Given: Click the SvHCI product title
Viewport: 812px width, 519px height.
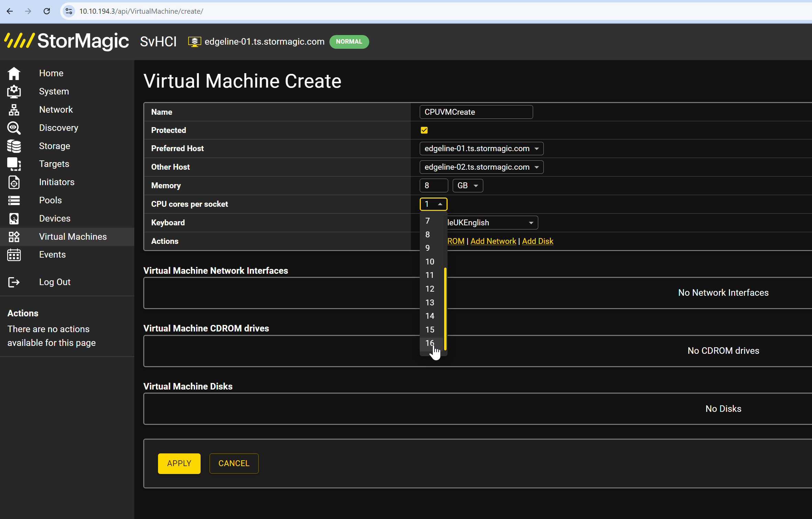Looking at the screenshot, I should point(158,42).
